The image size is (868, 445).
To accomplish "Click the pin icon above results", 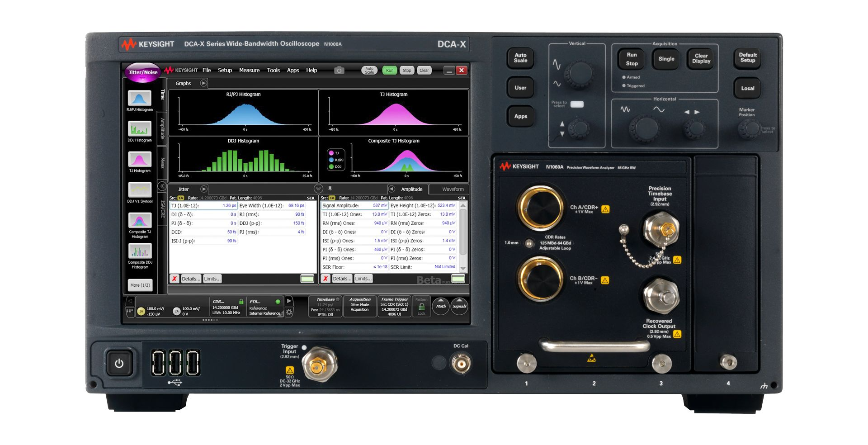I will pos(330,188).
